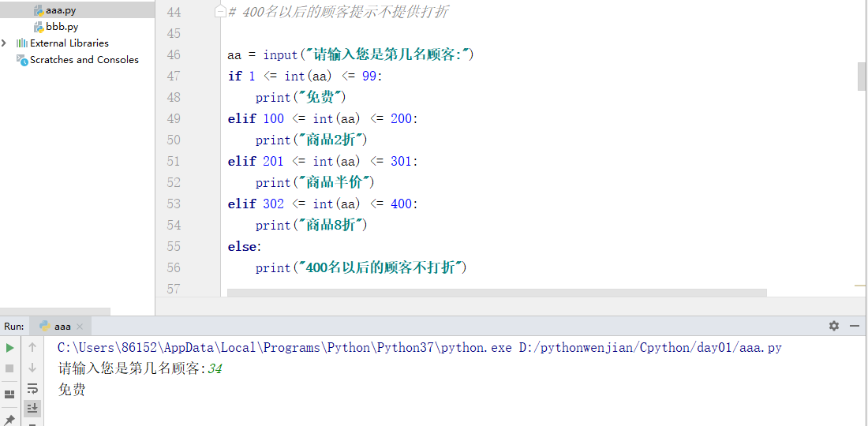Screen dimensions: 868x426
Task: Click the print("商品2折") statement
Action: click(312, 140)
